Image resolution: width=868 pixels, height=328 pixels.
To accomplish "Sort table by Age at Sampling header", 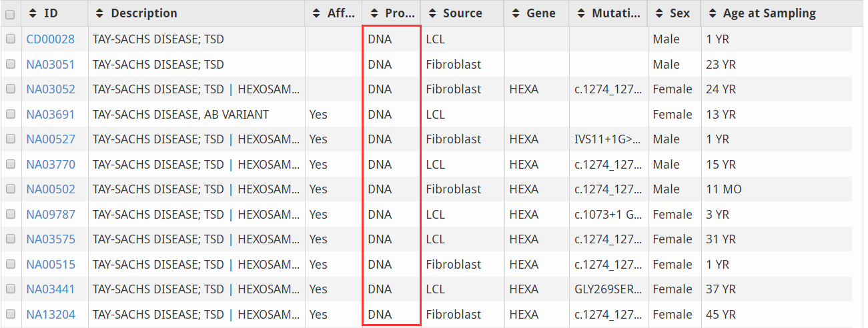I will (x=769, y=13).
